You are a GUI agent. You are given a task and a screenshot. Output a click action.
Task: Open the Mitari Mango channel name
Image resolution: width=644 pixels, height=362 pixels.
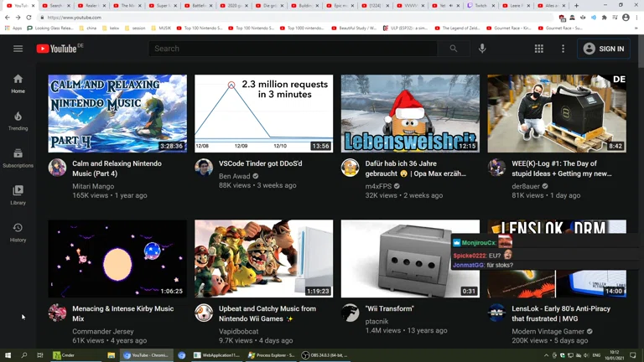click(93, 186)
